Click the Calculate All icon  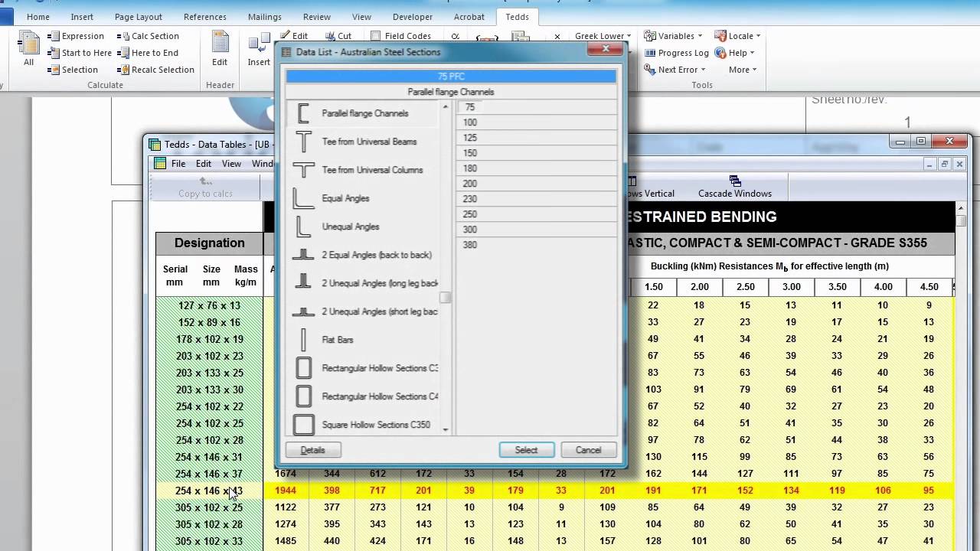(x=28, y=50)
